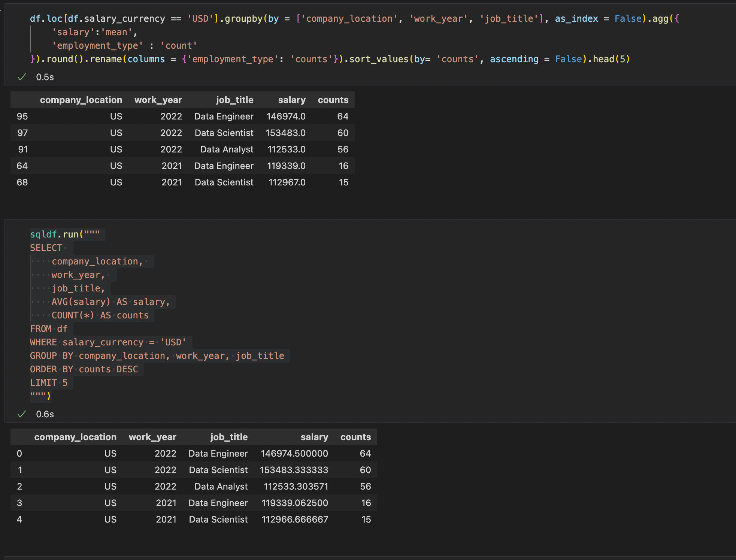Click the job_title header of the first table

[234, 100]
